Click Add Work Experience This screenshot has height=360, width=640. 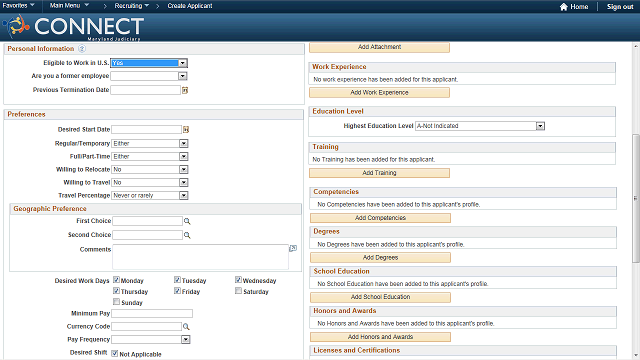[x=379, y=93]
